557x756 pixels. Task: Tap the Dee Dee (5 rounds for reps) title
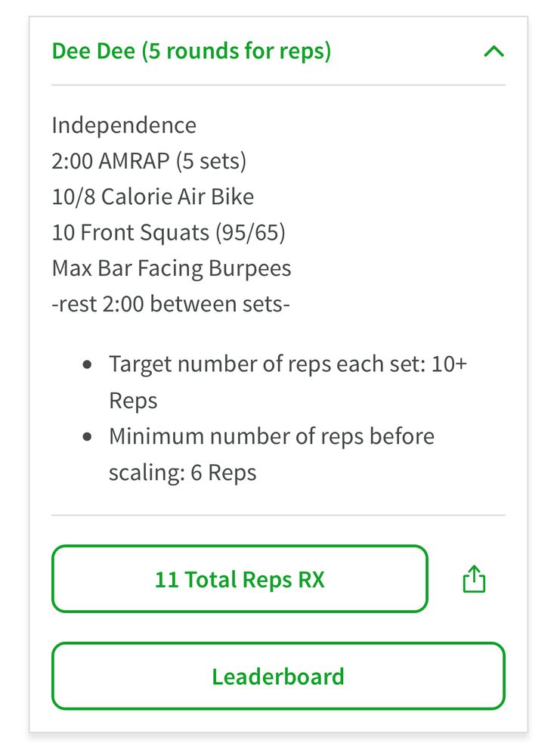[191, 52]
